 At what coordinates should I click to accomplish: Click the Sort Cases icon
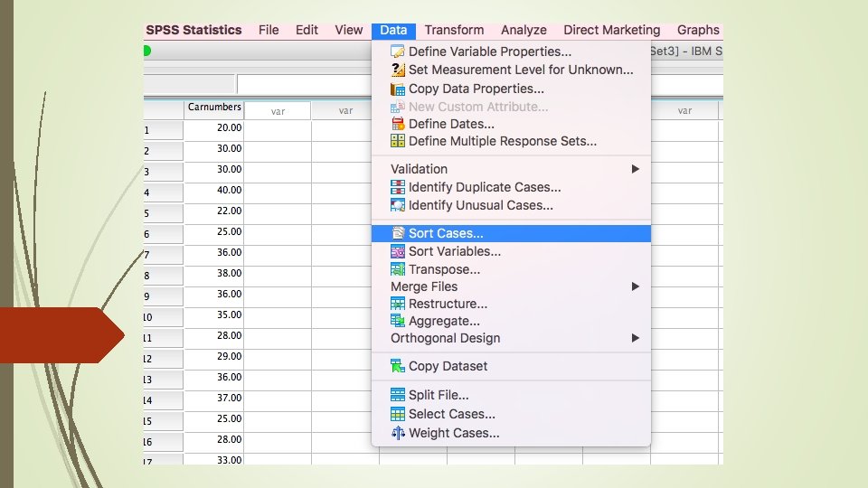(398, 233)
